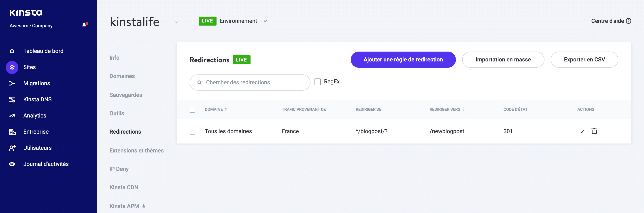
Task: Click the search magnifier icon
Action: click(x=200, y=83)
